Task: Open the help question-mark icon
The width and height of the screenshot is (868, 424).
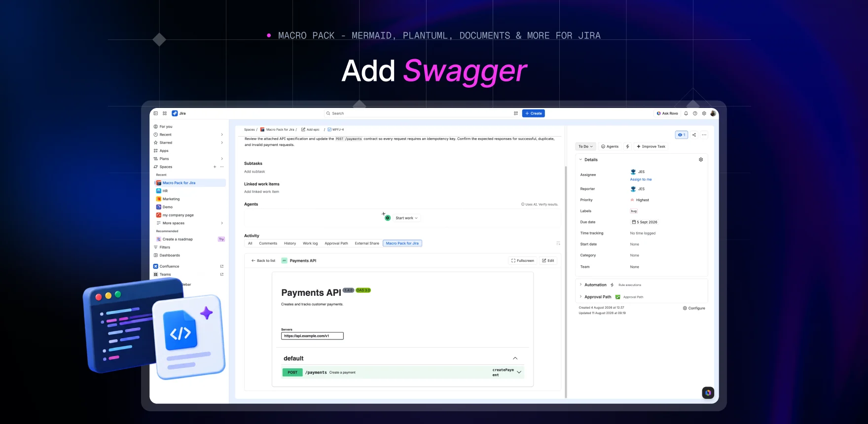Action: coord(695,113)
